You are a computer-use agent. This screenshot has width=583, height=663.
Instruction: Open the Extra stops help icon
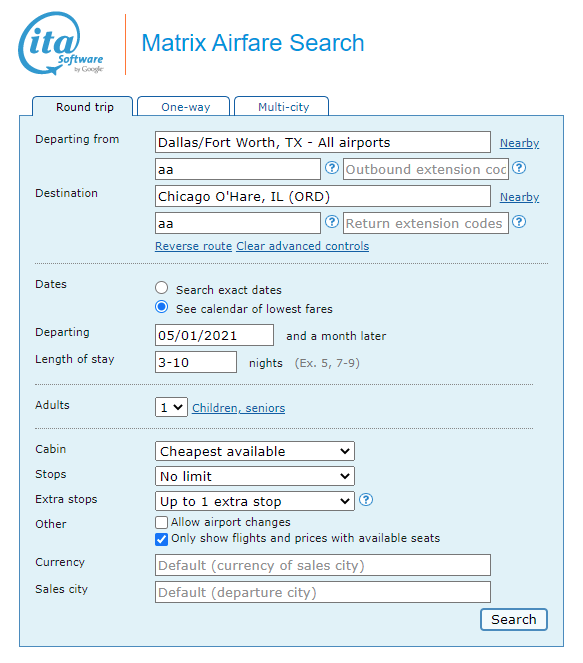tap(366, 500)
